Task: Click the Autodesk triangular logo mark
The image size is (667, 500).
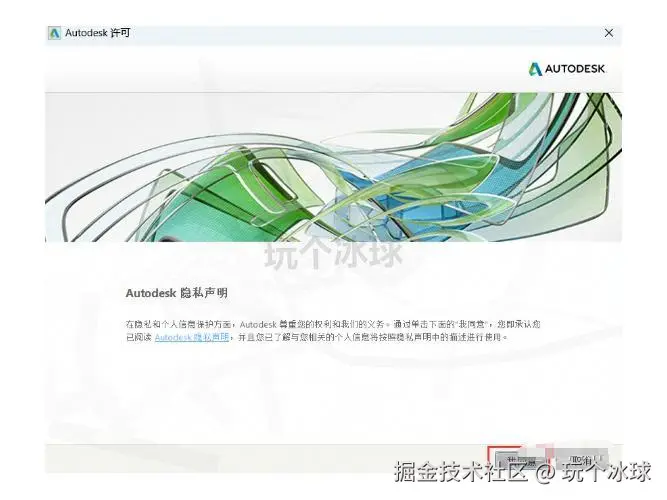Action: click(535, 69)
